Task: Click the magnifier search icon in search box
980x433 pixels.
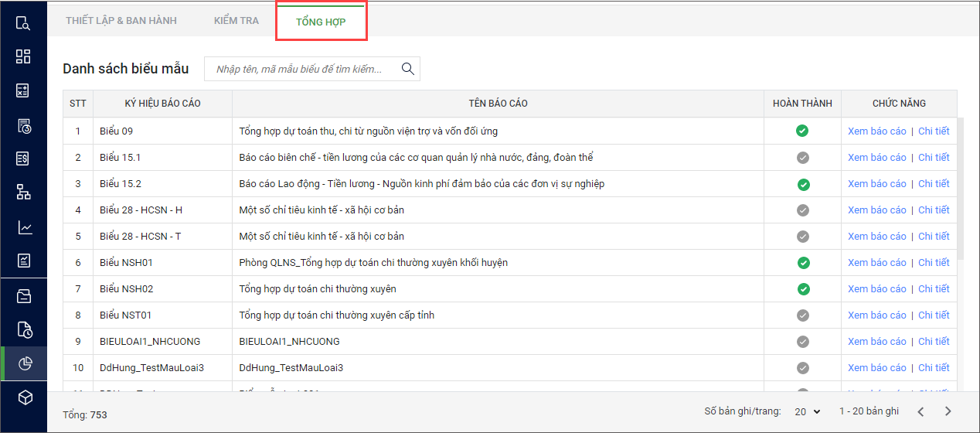Action: (x=408, y=69)
